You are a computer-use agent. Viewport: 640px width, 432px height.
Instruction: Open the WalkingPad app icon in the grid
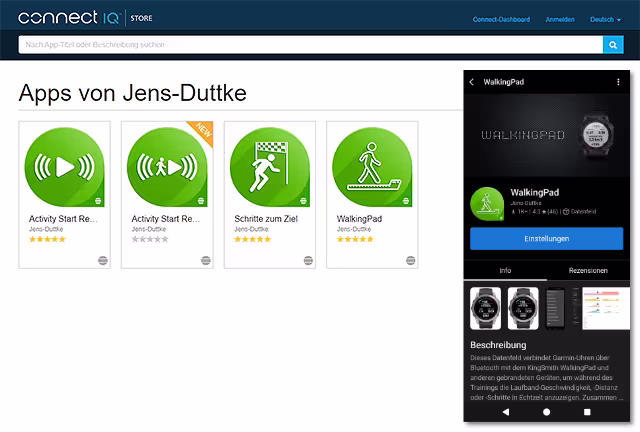[x=372, y=168]
